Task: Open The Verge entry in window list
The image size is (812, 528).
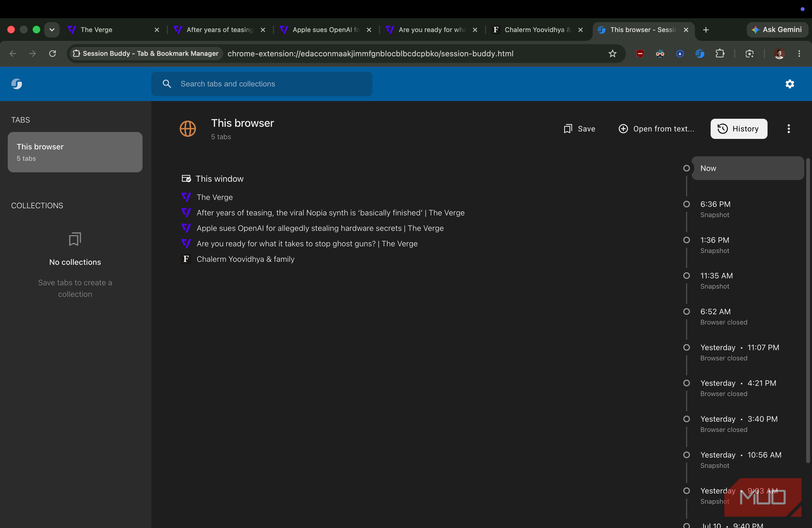Action: coord(215,197)
